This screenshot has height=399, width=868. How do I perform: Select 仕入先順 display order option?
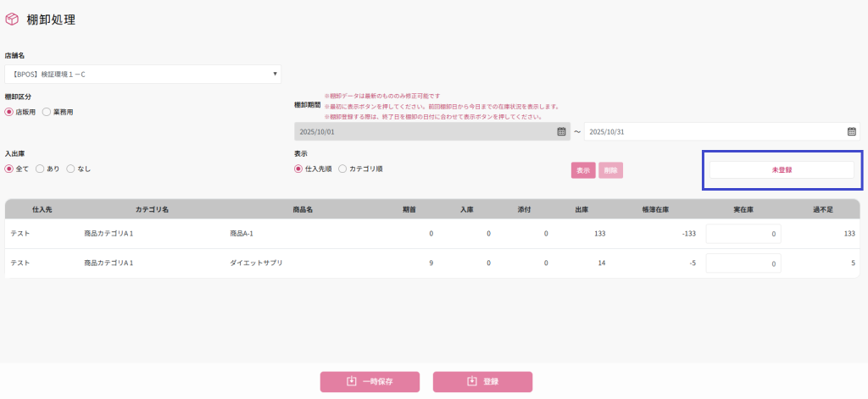[x=298, y=169]
